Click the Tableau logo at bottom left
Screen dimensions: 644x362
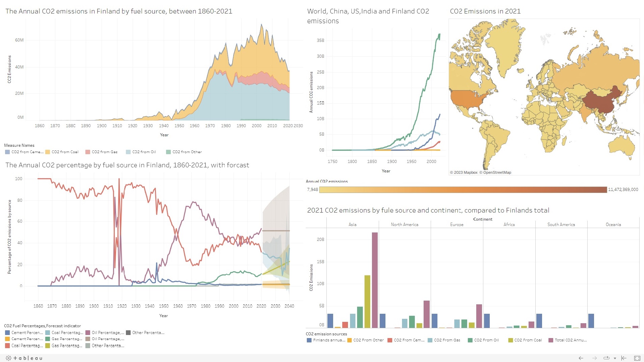(24, 358)
